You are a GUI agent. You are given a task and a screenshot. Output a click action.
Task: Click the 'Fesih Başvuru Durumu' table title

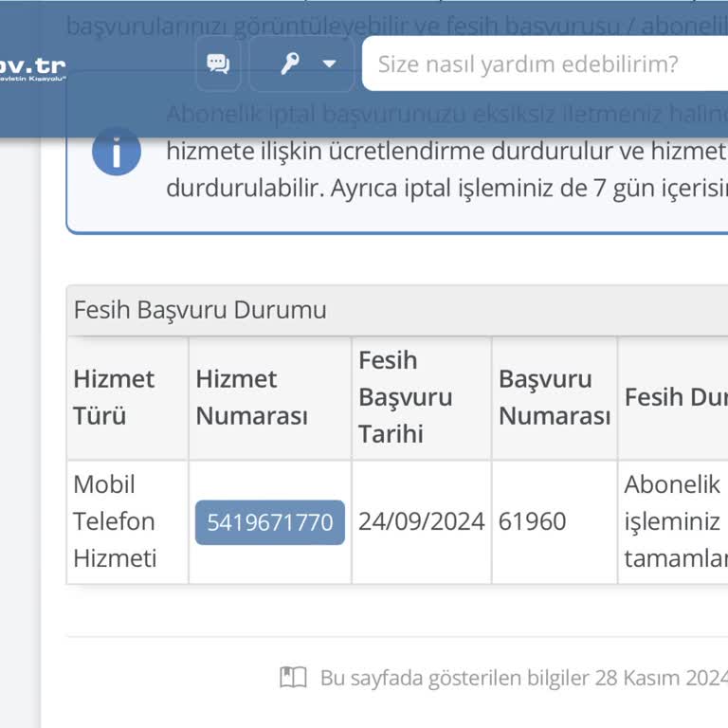(200, 310)
